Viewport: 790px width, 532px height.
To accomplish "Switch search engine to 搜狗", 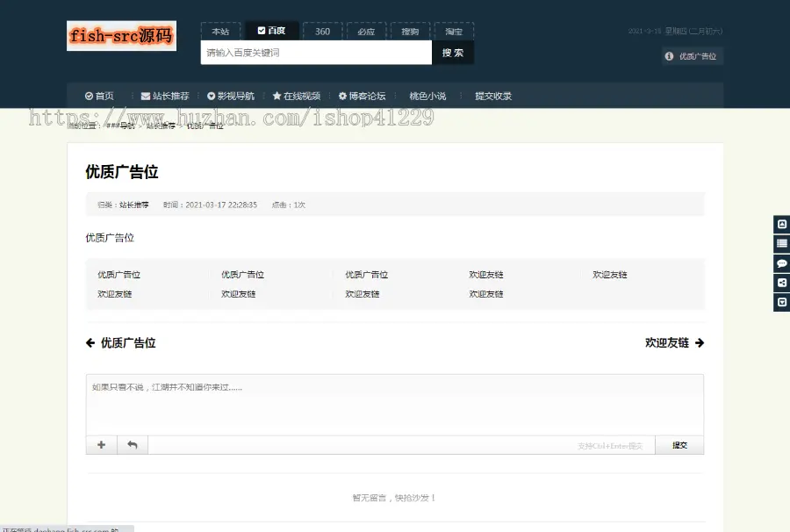I will tap(410, 32).
